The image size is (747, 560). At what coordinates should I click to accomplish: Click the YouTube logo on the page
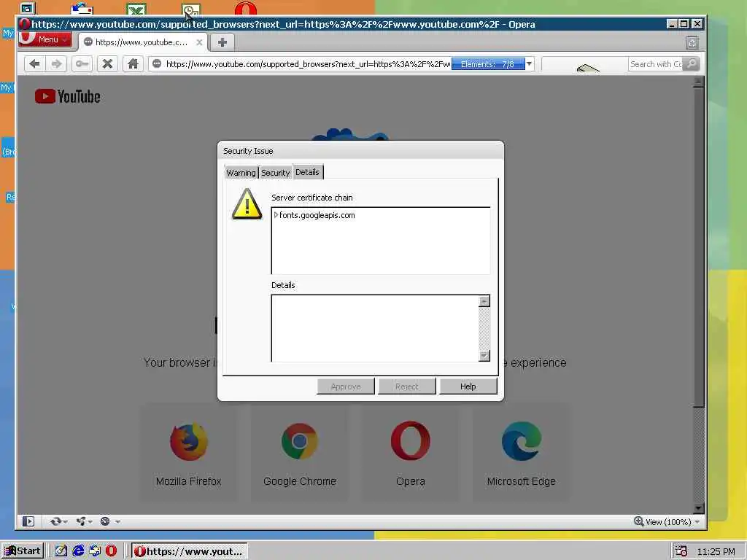[68, 97]
